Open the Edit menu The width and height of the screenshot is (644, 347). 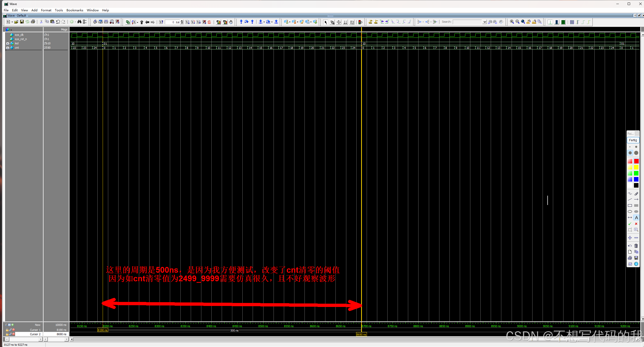click(x=15, y=10)
